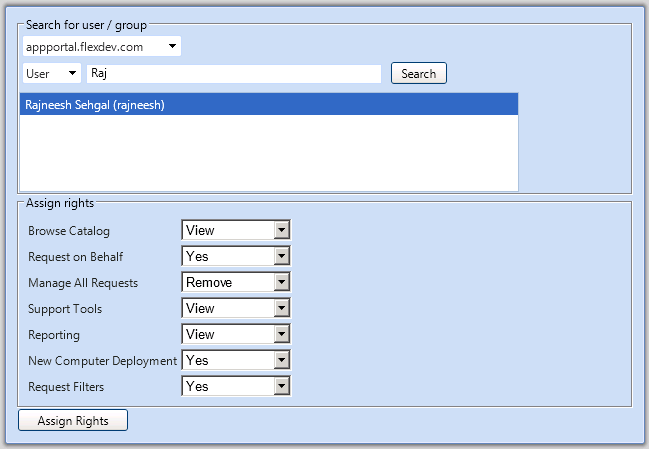Click the Assign rights group heading

[60, 203]
